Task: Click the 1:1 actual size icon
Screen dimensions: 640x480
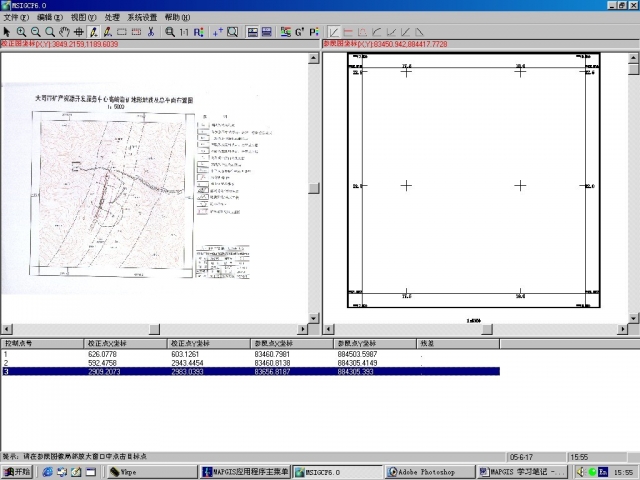Action: 183,32
